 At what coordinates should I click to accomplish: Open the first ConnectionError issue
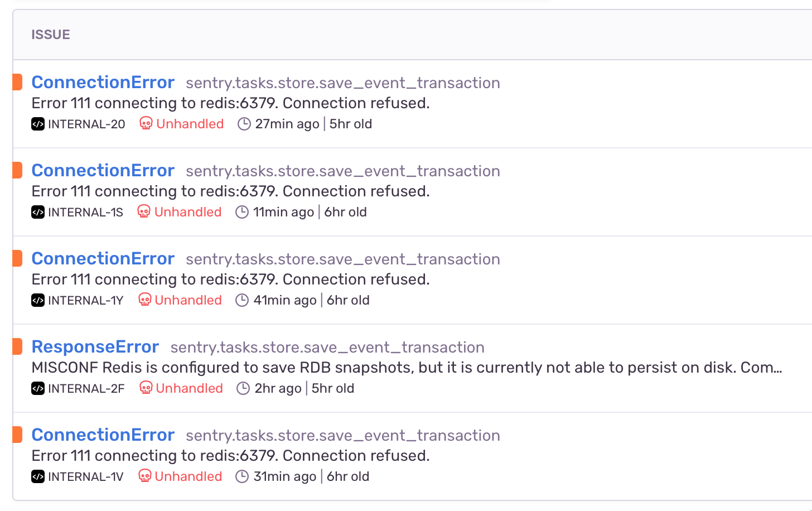(x=103, y=82)
